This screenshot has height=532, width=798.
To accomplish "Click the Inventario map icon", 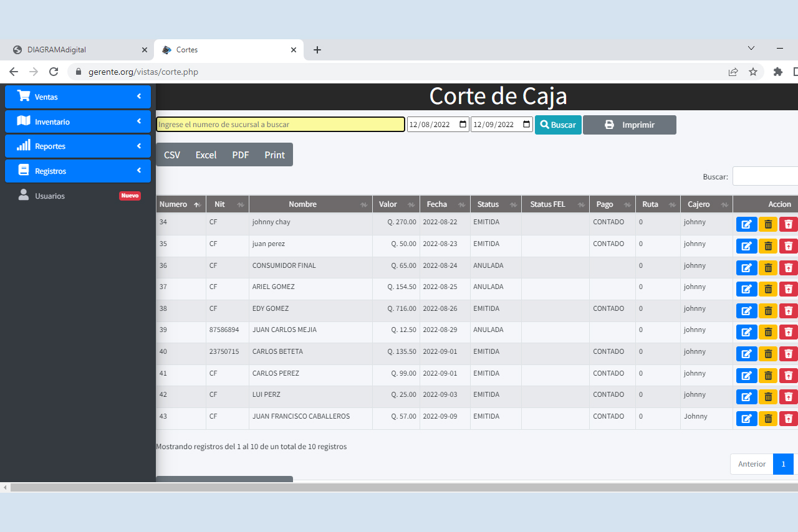I will [24, 121].
